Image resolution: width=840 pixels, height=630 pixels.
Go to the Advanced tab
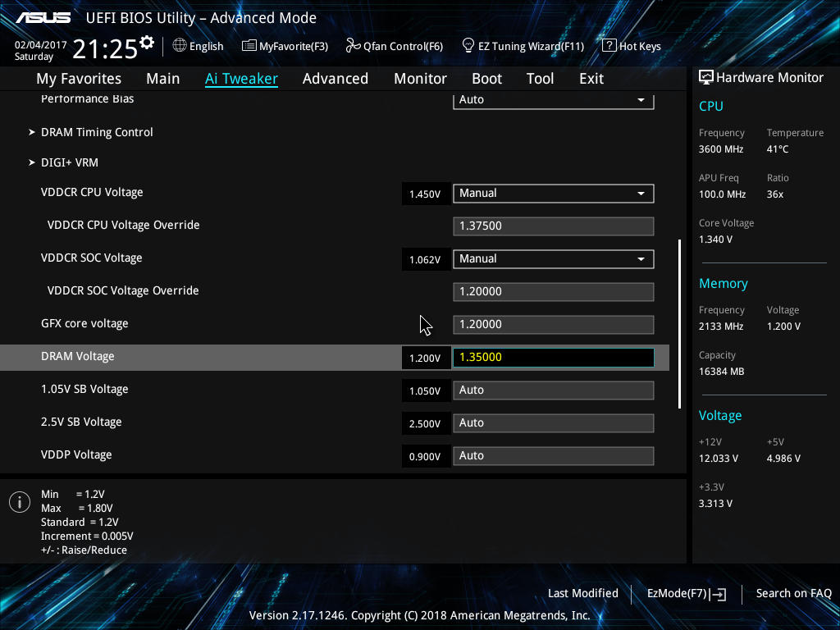[336, 79]
